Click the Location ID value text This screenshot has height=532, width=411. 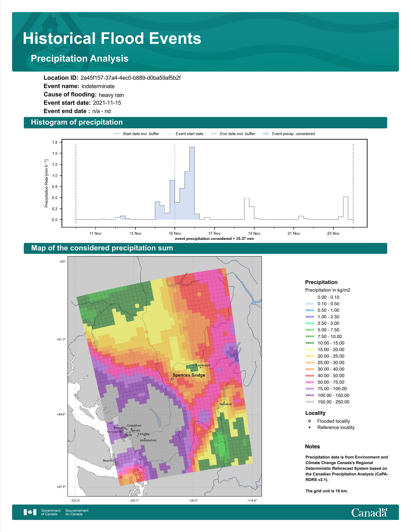click(131, 78)
